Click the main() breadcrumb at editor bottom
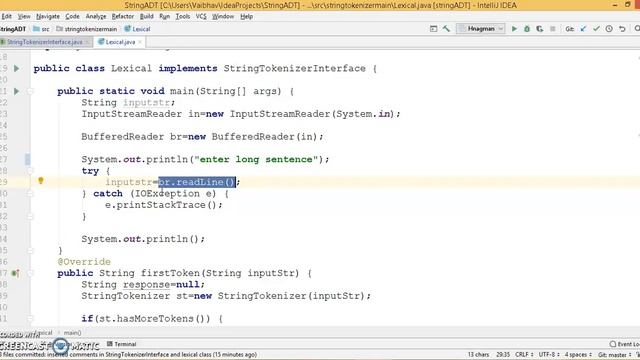The image size is (640, 360). 72,333
